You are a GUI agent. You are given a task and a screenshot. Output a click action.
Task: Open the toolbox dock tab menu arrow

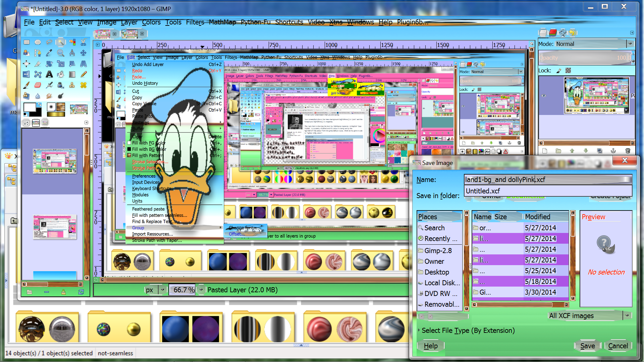click(x=86, y=123)
